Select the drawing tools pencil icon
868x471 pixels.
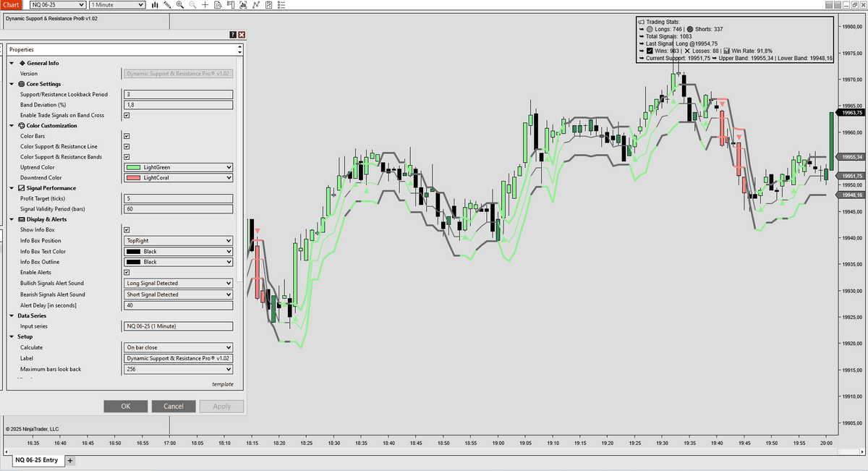(x=168, y=5)
